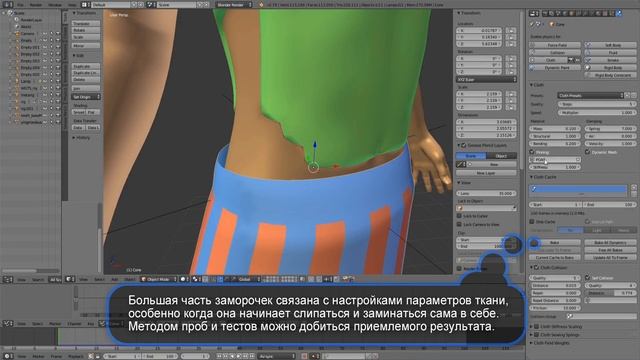
Task: Click the Bending value slider field
Action: coord(555,144)
